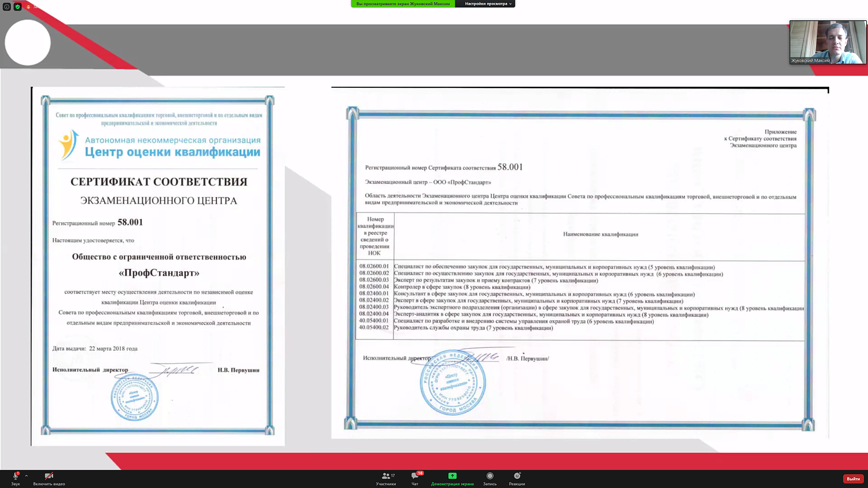Click Наименование квалификации column header
Image resolution: width=868 pixels, height=488 pixels.
601,234
